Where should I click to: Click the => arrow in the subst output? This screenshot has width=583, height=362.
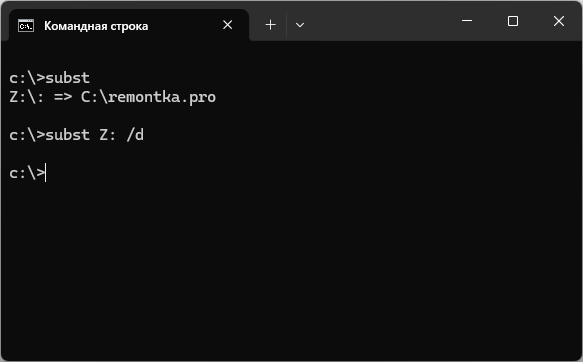(63, 97)
